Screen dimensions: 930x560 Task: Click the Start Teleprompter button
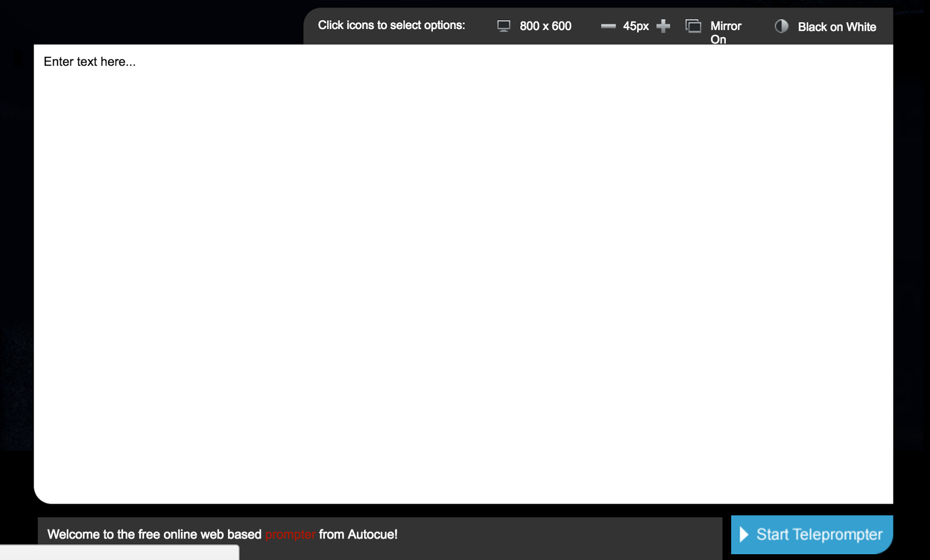pos(812,534)
